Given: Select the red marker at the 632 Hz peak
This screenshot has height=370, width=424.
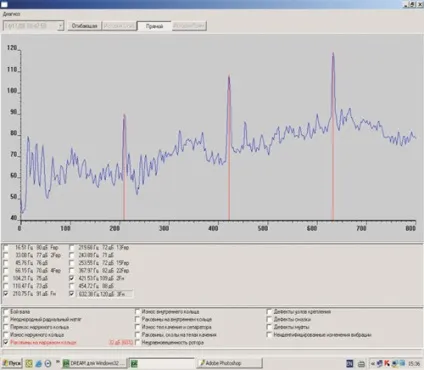Looking at the screenshot, I should [333, 137].
